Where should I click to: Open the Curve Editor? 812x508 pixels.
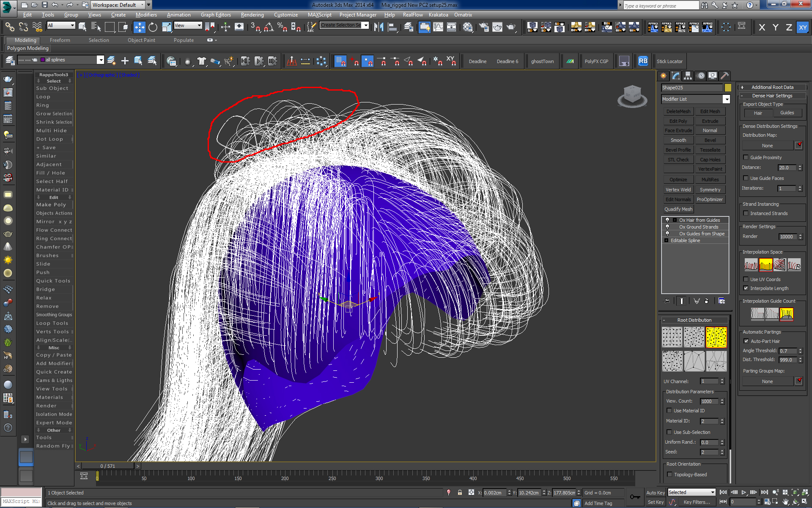tap(438, 27)
